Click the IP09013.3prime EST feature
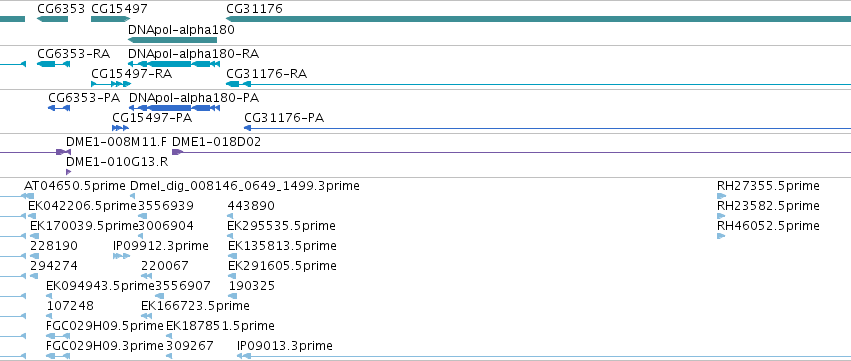This screenshot has width=851, height=361. coord(544,356)
